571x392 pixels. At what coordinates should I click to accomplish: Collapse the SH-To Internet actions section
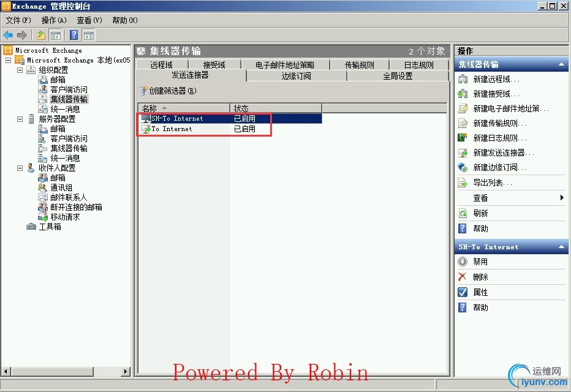[561, 247]
